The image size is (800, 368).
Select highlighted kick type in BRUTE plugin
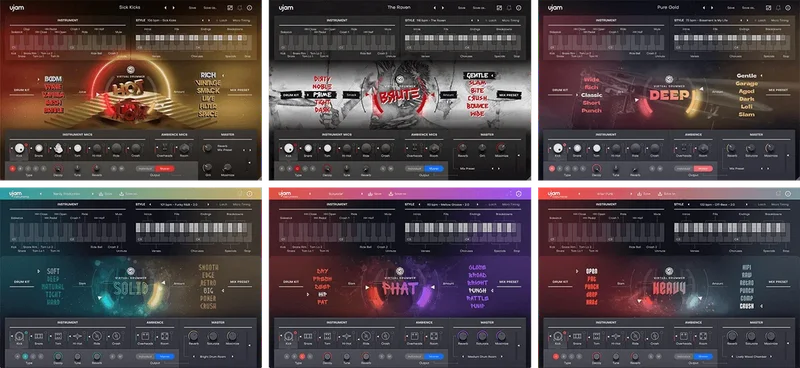point(297,168)
